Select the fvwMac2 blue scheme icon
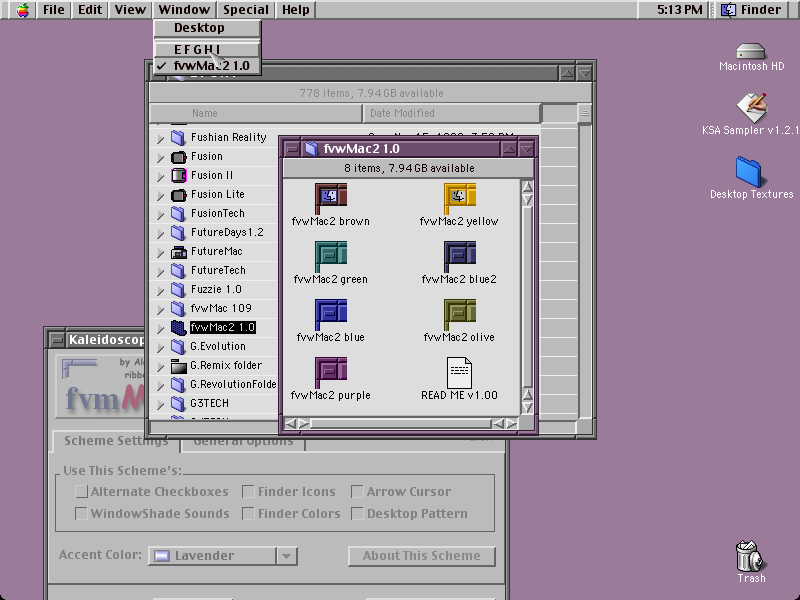This screenshot has width=800, height=600. (331, 314)
